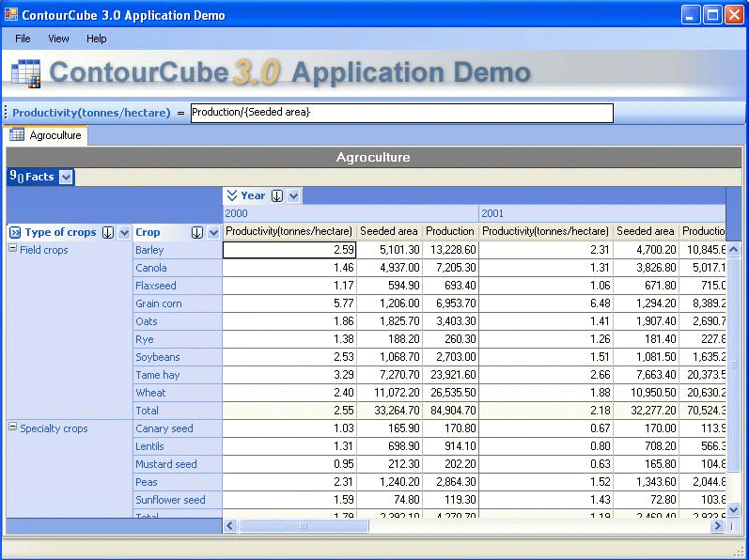Collapse the Field crops group
The height and width of the screenshot is (560, 749).
tap(13, 248)
